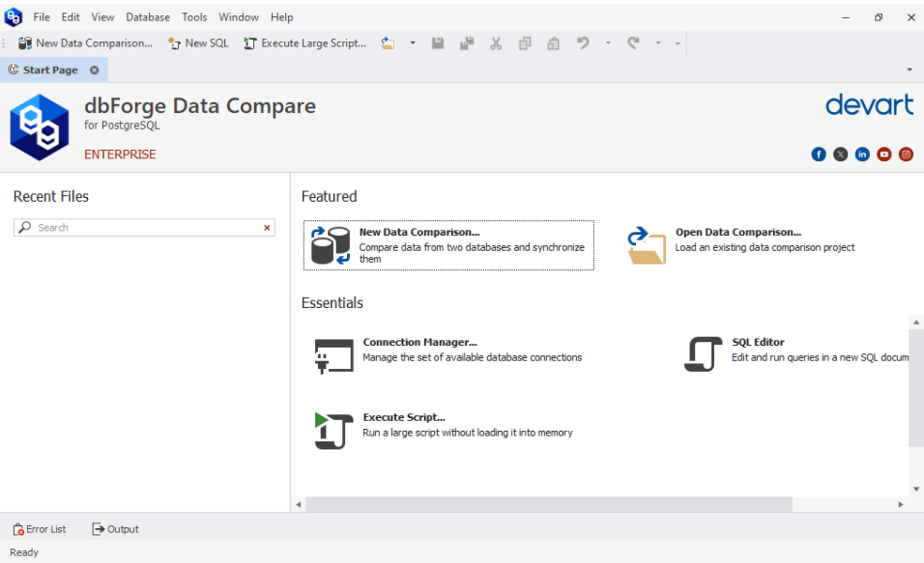Open Devart Facebook page icon
Screen dimensions: 924x563
819,155
